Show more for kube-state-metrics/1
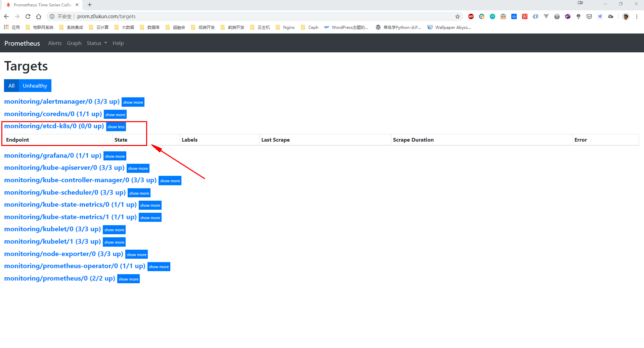This screenshot has width=644, height=348. point(150,217)
